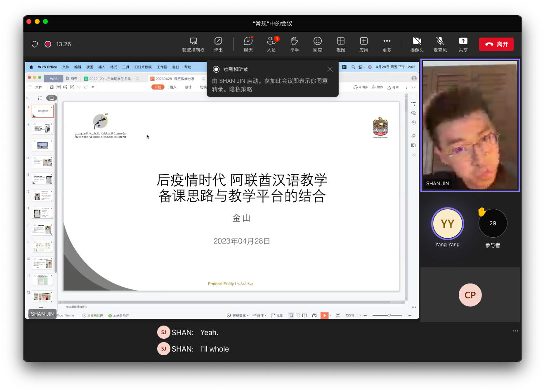
Task: Open the 聊天 chat panel
Action: click(248, 45)
